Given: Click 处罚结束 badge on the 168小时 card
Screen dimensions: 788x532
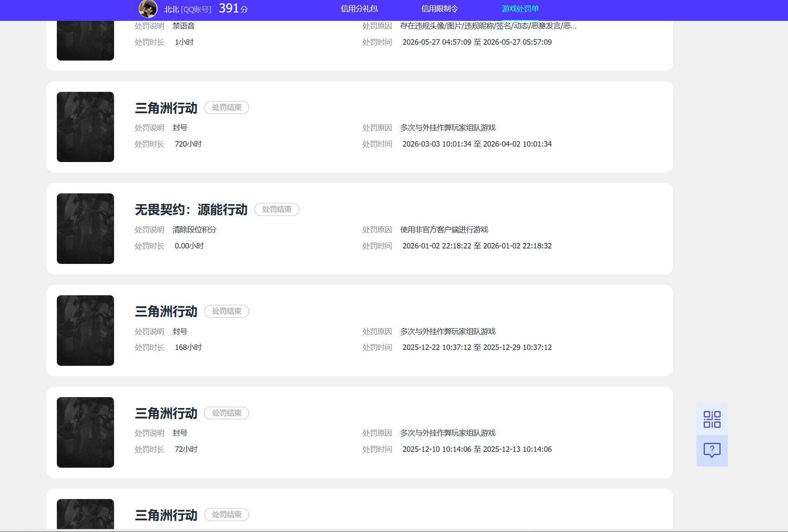Looking at the screenshot, I should [226, 312].
